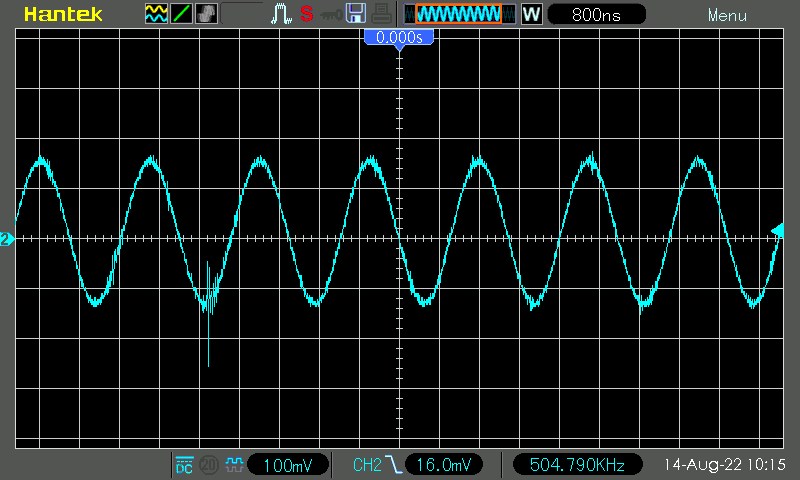Open the 16.0mV trigger level setting
This screenshot has height=480, width=800.
pyautogui.click(x=444, y=465)
